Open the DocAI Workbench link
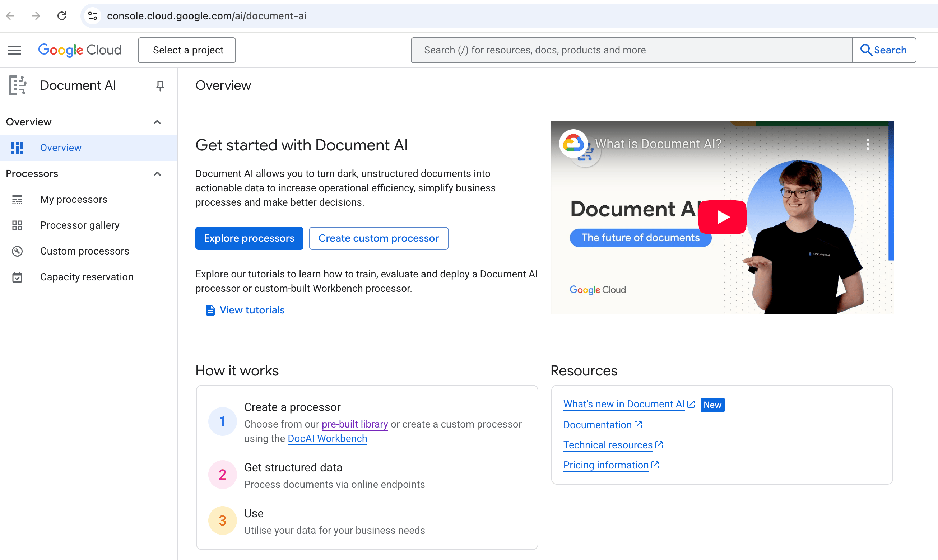Image resolution: width=938 pixels, height=560 pixels. 327,439
